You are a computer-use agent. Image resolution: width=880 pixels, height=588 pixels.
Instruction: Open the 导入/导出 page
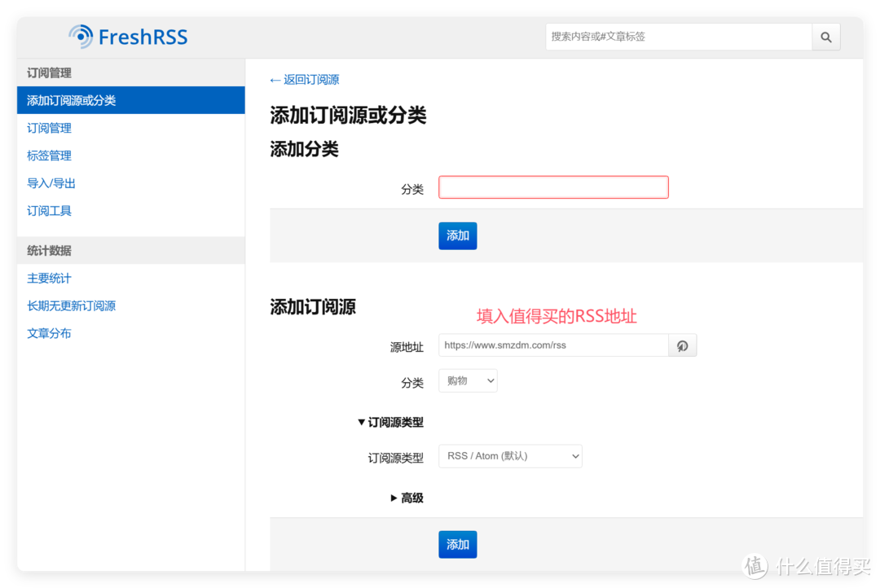[x=51, y=183]
